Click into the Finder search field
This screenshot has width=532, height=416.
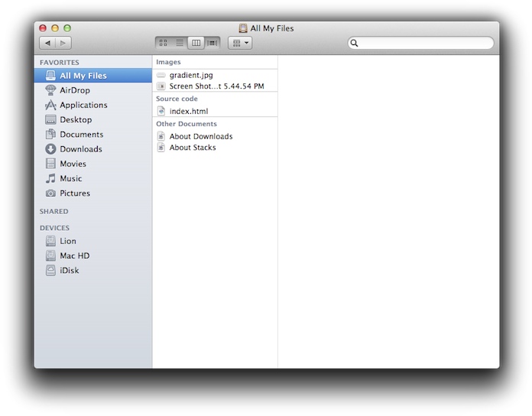420,43
